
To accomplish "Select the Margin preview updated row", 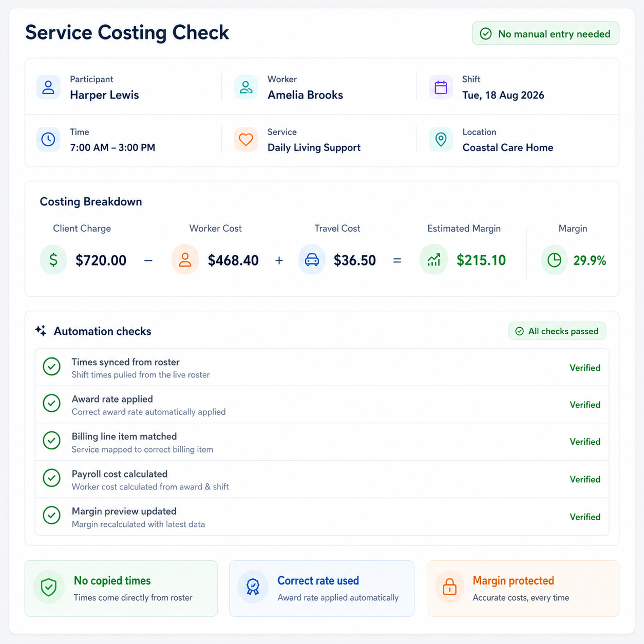I will pyautogui.click(x=322, y=517).
